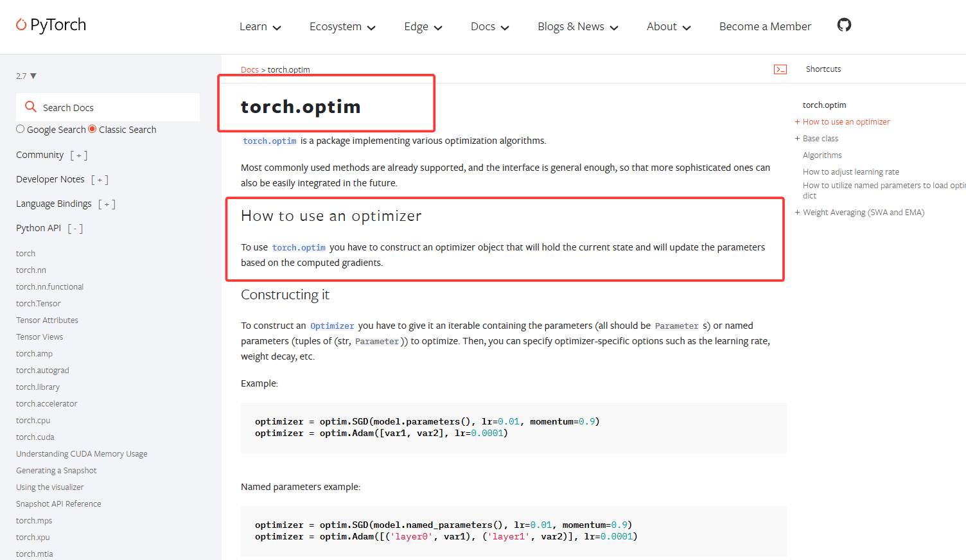Click the torch.optim code link under 'How to use'
The width and height of the screenshot is (966, 560).
(x=299, y=248)
